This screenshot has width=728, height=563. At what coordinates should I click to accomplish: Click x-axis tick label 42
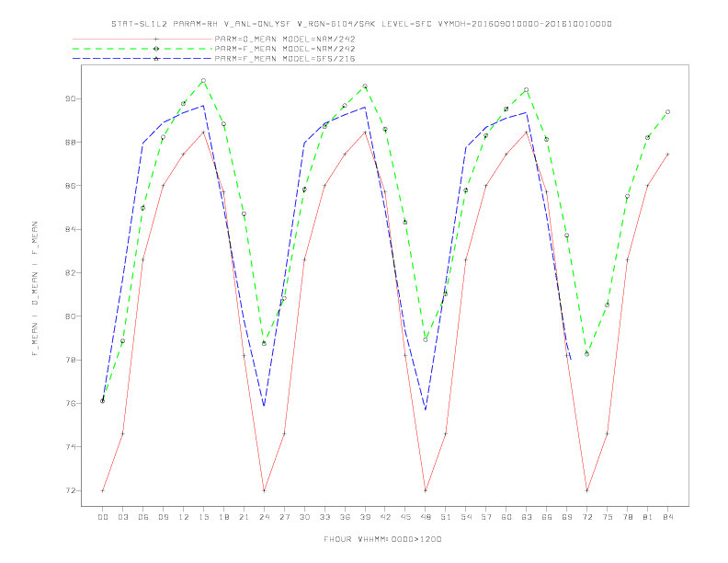tap(385, 517)
